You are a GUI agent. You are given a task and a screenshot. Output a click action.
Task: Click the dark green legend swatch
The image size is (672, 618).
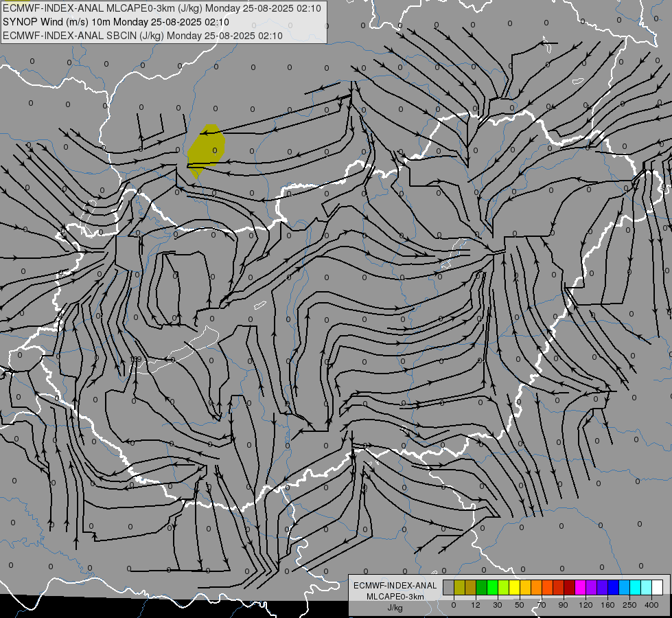(x=481, y=588)
